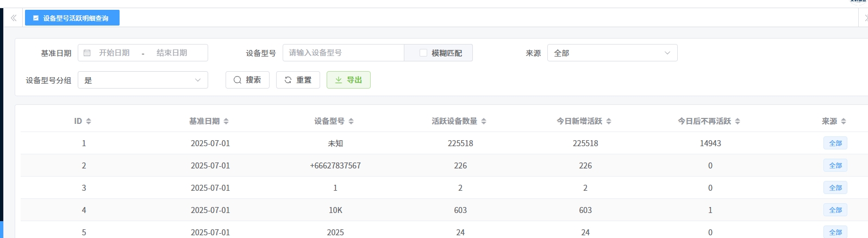The width and height of the screenshot is (868, 238).
Task: Click the 搜索 search button
Action: 247,80
